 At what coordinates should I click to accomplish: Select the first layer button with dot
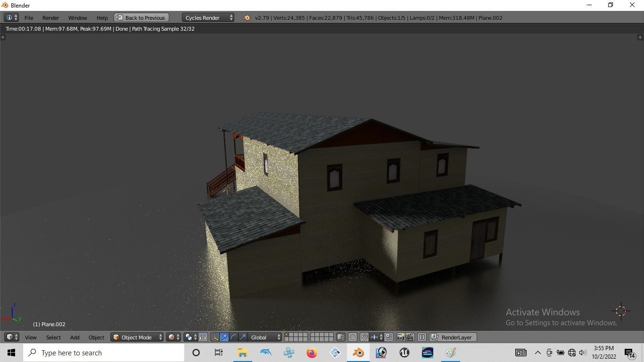click(x=287, y=335)
